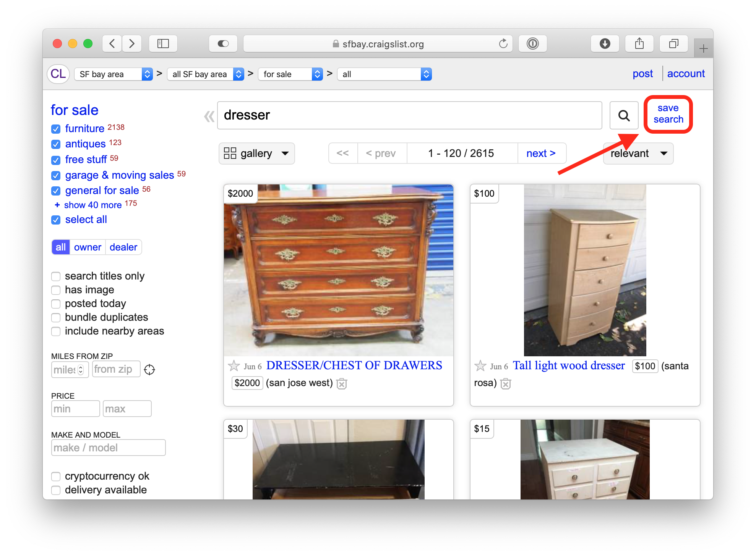Image resolution: width=756 pixels, height=556 pixels.
Task: Open the $2000 antique dresser photo
Action: tap(339, 270)
